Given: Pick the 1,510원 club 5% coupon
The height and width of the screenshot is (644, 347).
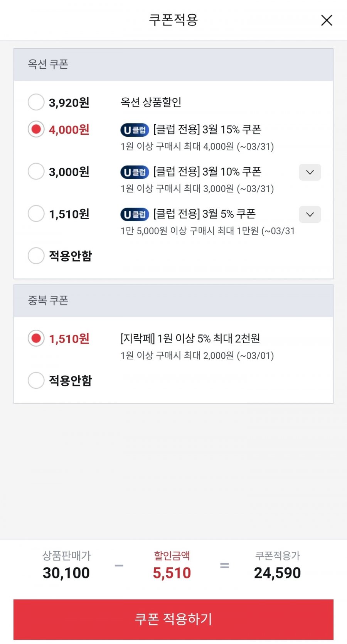Looking at the screenshot, I should (x=36, y=214).
